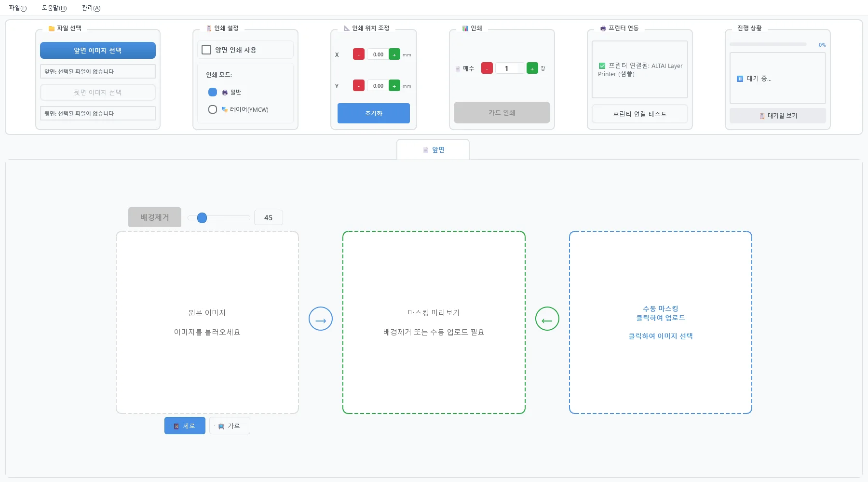Open the 대기열 보기 queue view
The width and height of the screenshot is (868, 482).
pos(778,116)
